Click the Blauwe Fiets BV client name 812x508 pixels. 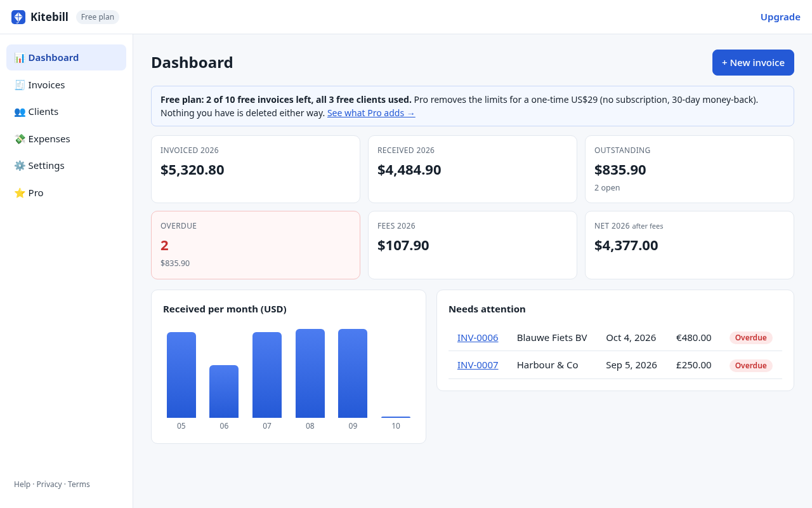[x=552, y=338]
